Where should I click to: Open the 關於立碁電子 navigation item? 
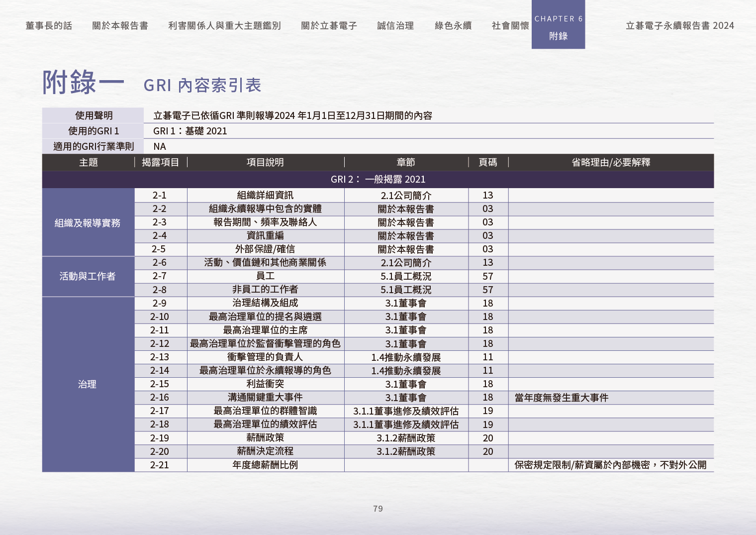(x=329, y=25)
